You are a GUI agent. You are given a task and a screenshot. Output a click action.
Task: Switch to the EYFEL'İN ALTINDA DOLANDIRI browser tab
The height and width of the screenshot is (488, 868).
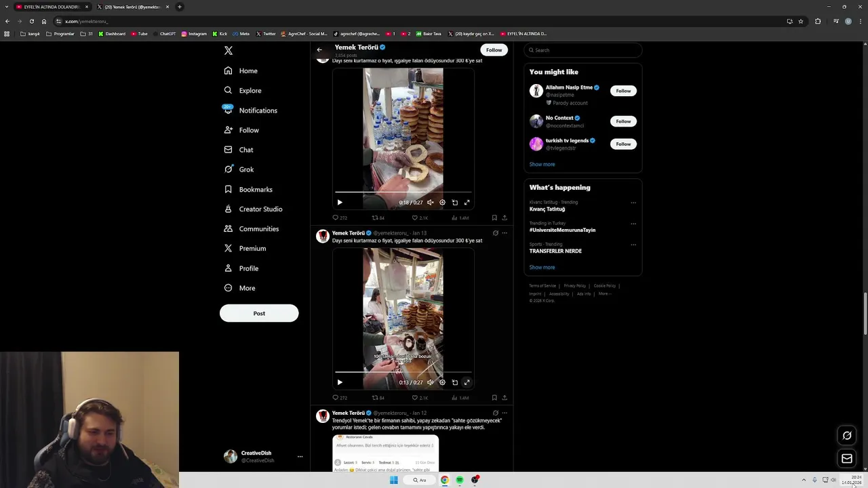pyautogui.click(x=52, y=7)
